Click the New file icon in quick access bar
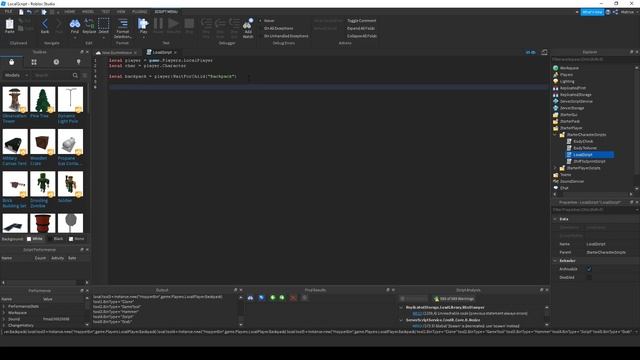Viewport: 640px width, 360px height. coord(21,12)
